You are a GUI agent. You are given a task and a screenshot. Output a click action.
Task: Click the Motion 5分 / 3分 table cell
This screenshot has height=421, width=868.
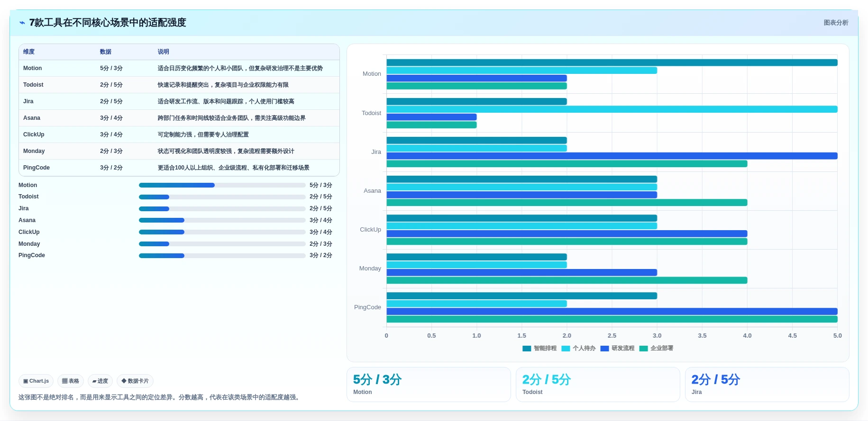(x=111, y=68)
